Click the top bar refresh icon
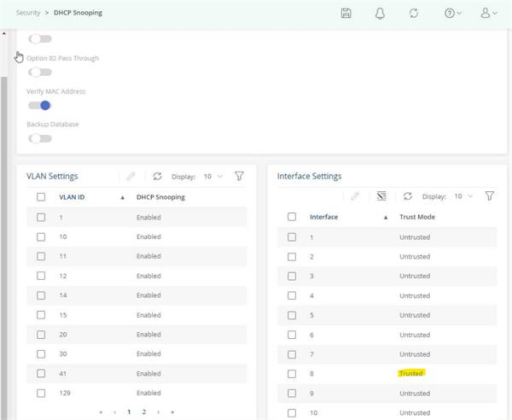This screenshot has width=512, height=420. [414, 14]
